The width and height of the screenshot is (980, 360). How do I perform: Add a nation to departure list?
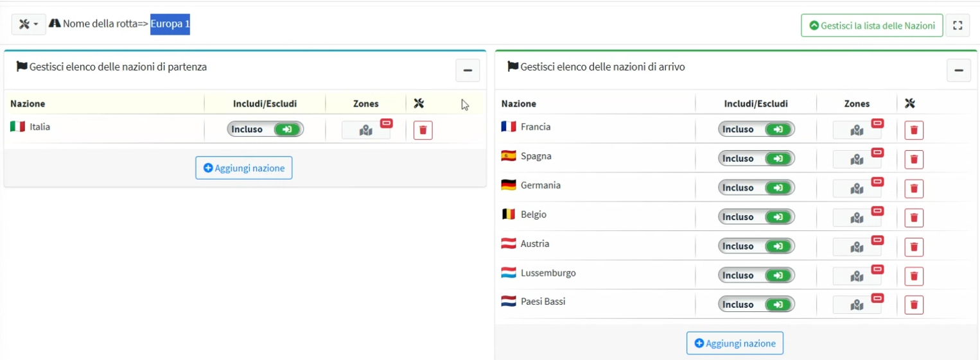point(244,168)
